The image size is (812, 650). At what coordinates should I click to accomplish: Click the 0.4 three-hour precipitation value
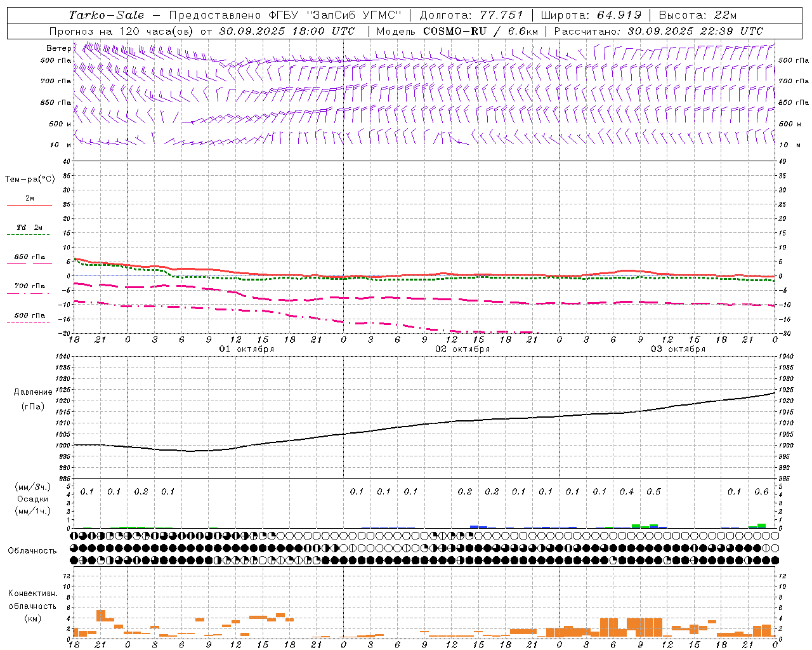click(627, 492)
